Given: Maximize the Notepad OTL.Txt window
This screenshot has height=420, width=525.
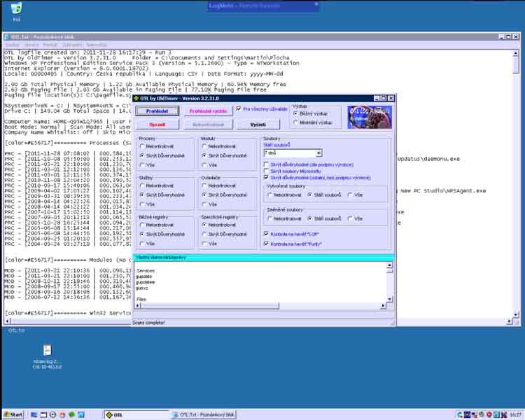Looking at the screenshot, I should pyautogui.click(x=508, y=37).
